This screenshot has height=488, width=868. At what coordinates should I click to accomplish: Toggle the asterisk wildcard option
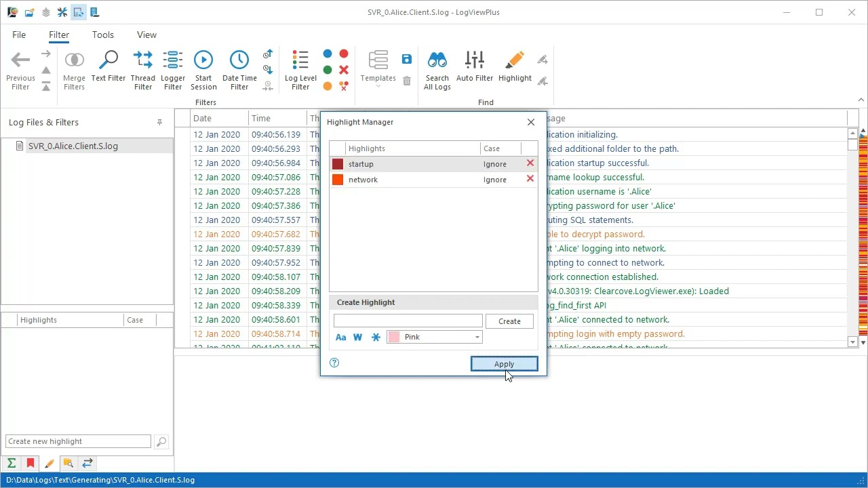click(376, 337)
